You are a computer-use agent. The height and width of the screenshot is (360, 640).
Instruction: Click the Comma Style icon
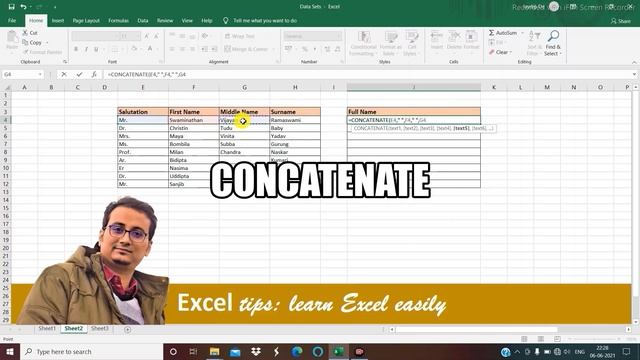315,49
